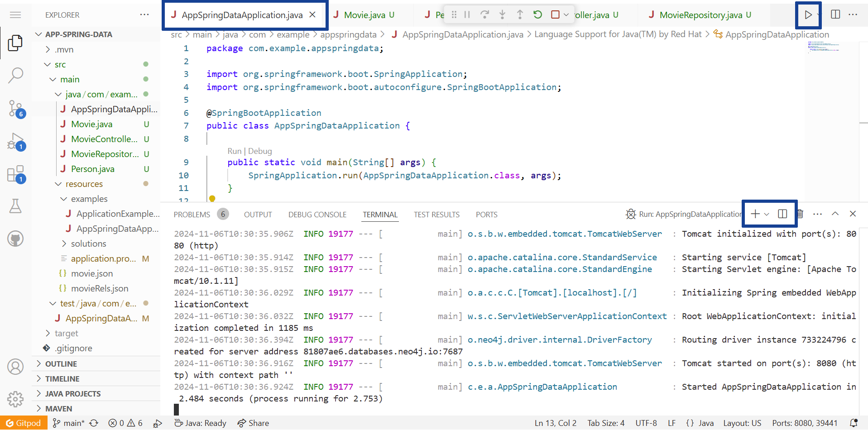Click the Debug code lens above main

click(x=260, y=151)
